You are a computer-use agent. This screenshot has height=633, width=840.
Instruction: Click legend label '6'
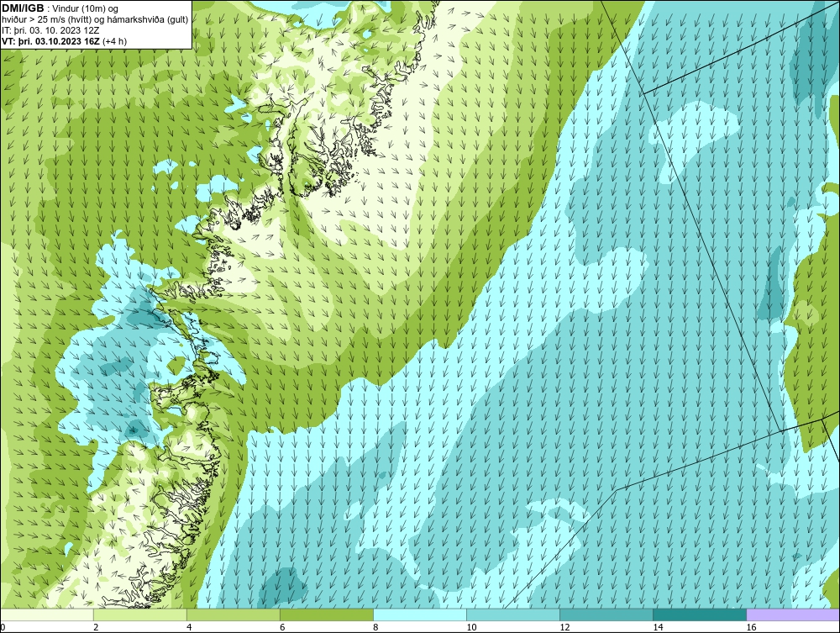point(282,627)
